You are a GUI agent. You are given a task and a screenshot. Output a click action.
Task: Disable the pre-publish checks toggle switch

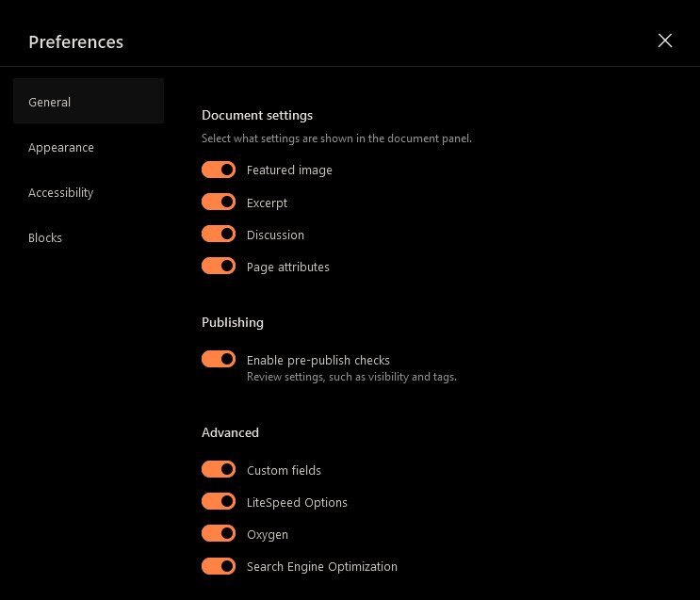[219, 359]
